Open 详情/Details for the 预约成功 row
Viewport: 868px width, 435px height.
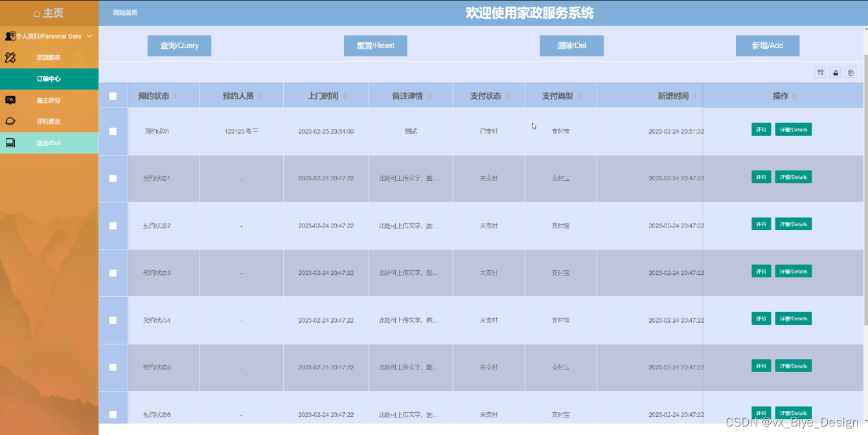click(x=794, y=130)
